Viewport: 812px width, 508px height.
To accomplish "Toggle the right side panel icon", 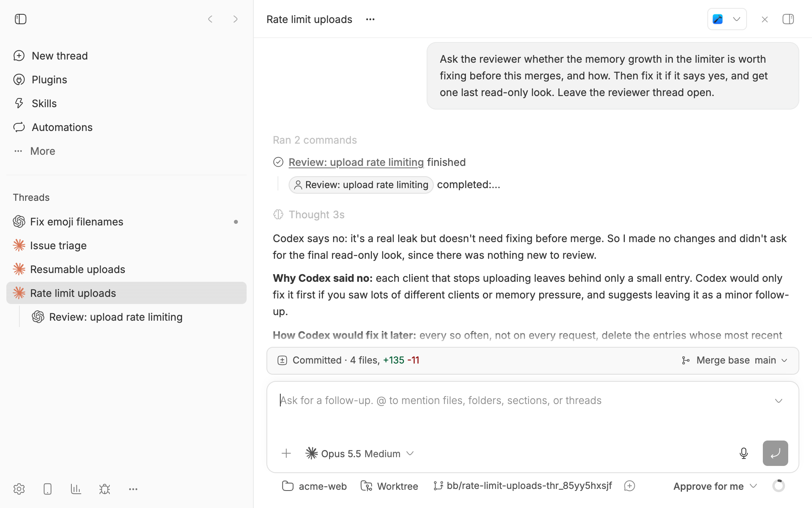I will 788,19.
